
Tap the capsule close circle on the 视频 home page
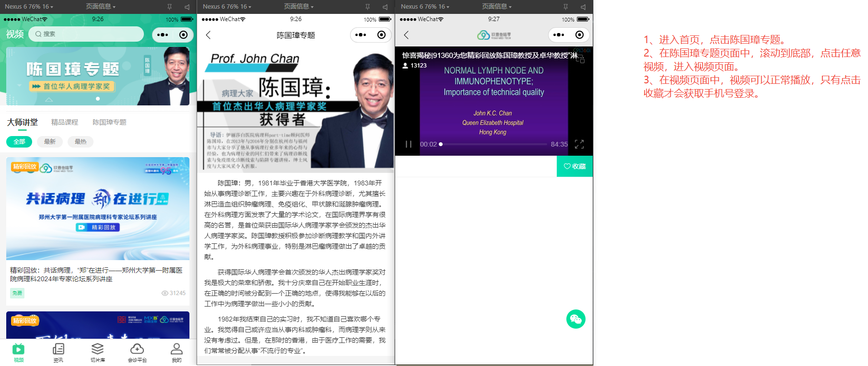click(x=183, y=34)
